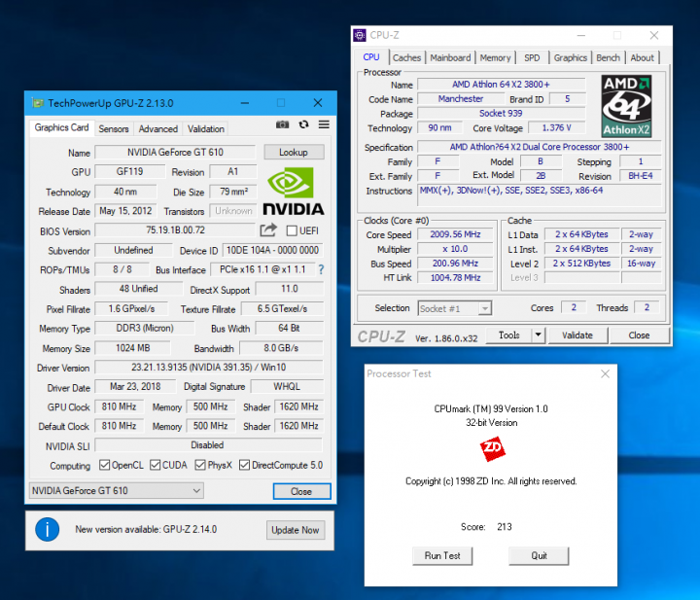Screen dimensions: 700x600
Task: Expand the Tools dropdown arrow in CPU-Z
Action: click(x=539, y=335)
